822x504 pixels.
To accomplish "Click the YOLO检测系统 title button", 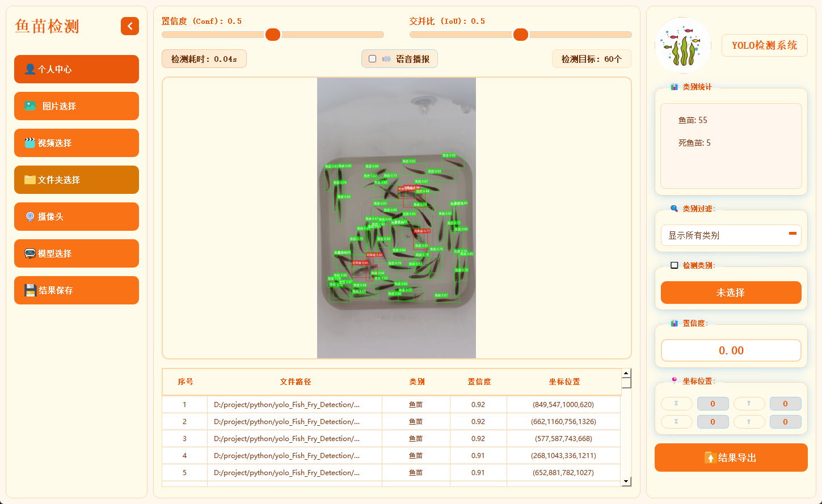I will pos(764,45).
